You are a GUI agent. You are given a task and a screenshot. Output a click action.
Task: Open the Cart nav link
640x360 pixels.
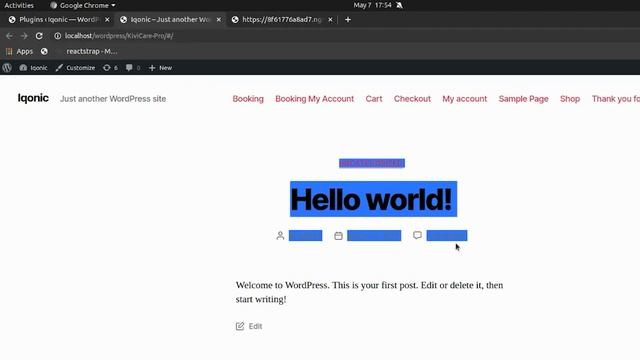tap(374, 99)
